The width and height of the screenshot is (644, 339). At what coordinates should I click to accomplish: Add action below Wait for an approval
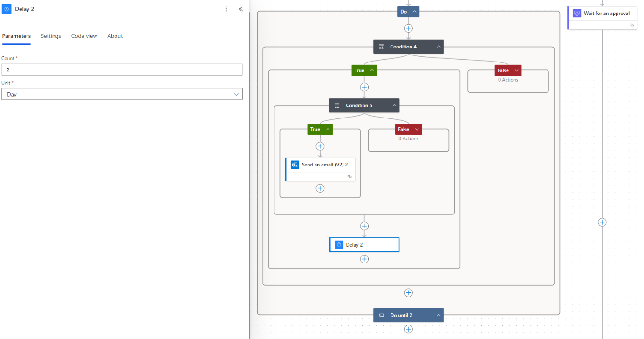click(x=602, y=222)
